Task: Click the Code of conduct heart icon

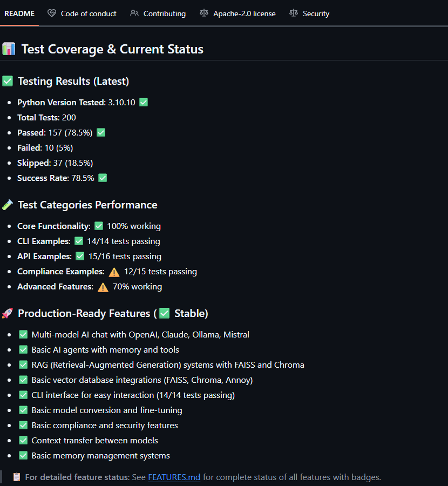Action: (x=52, y=13)
